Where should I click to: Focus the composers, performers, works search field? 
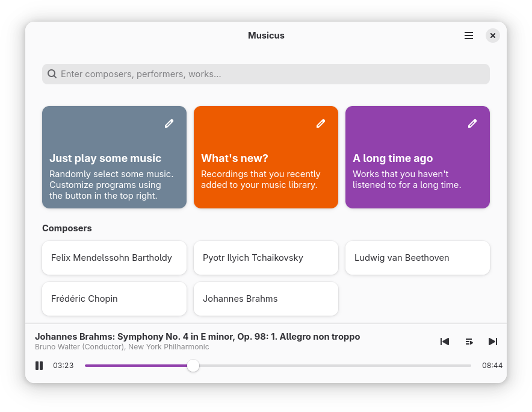point(271,74)
